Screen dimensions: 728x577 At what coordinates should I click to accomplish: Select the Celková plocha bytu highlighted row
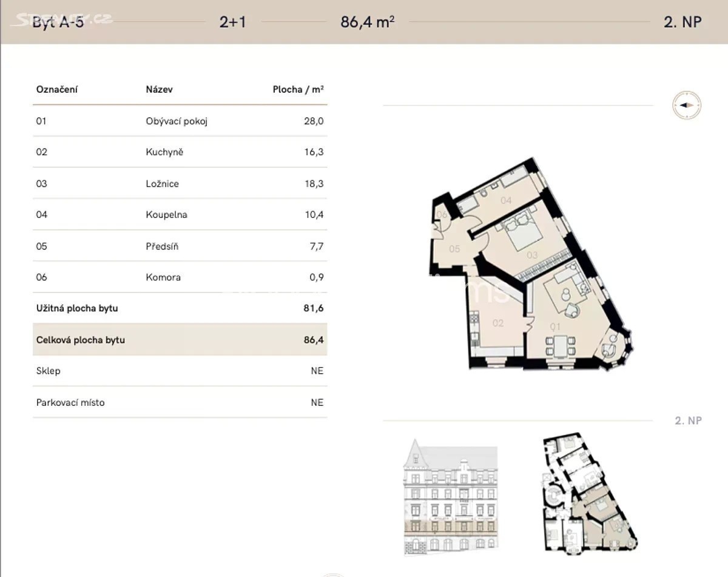click(x=180, y=340)
